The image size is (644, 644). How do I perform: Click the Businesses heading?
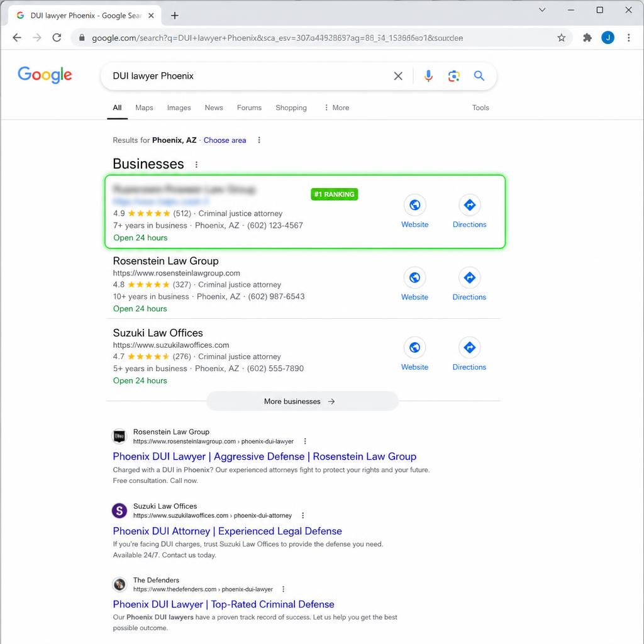[148, 164]
